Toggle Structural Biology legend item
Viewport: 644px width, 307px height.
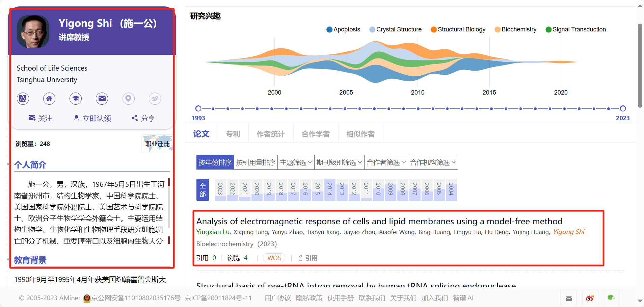click(458, 29)
